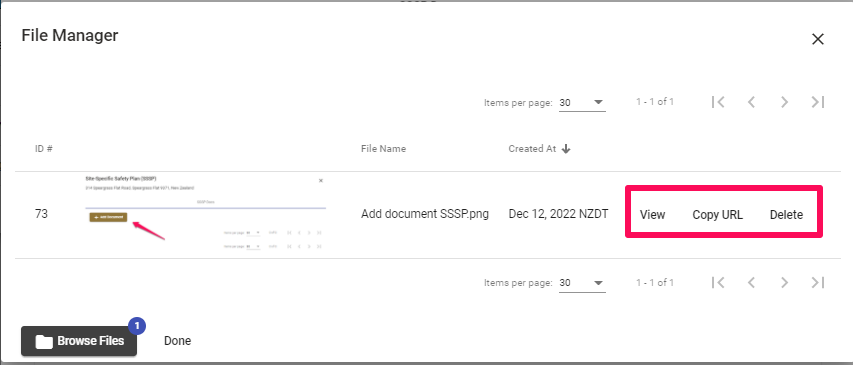The image size is (853, 365).
Task: View the Add document SSSP.png file
Action: (x=652, y=214)
